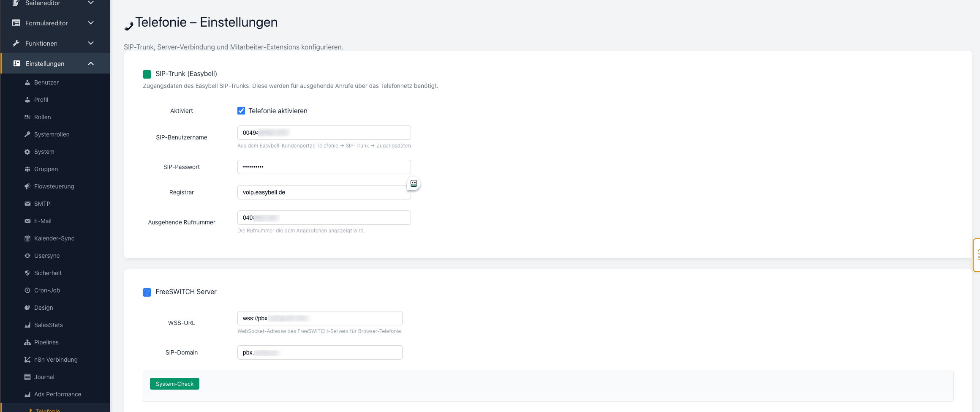This screenshot has width=980, height=412.
Task: Focus the Ausgehende Rufnummer field
Action: point(324,218)
